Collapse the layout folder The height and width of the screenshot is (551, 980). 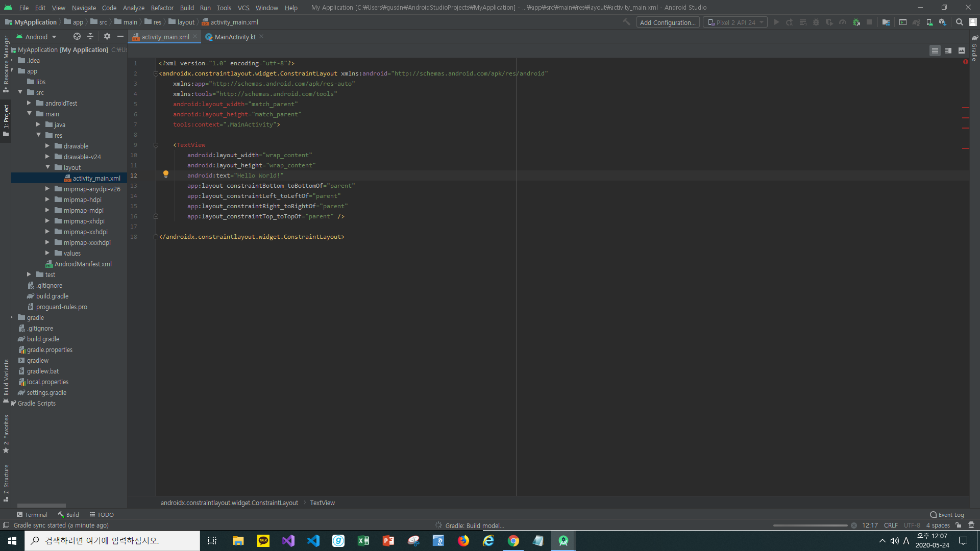coord(47,167)
